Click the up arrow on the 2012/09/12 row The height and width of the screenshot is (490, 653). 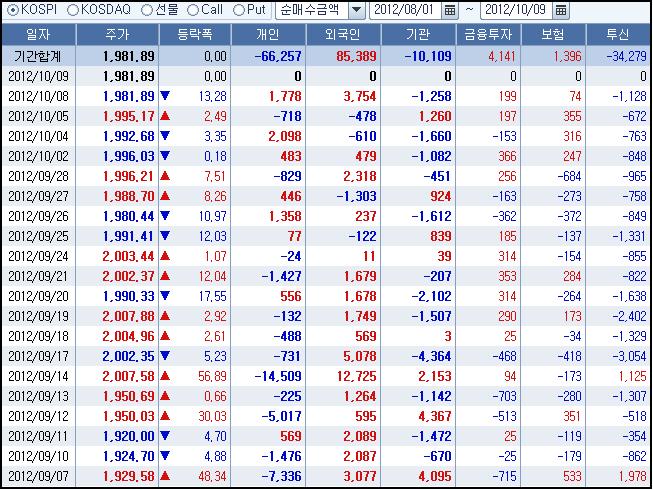165,415
